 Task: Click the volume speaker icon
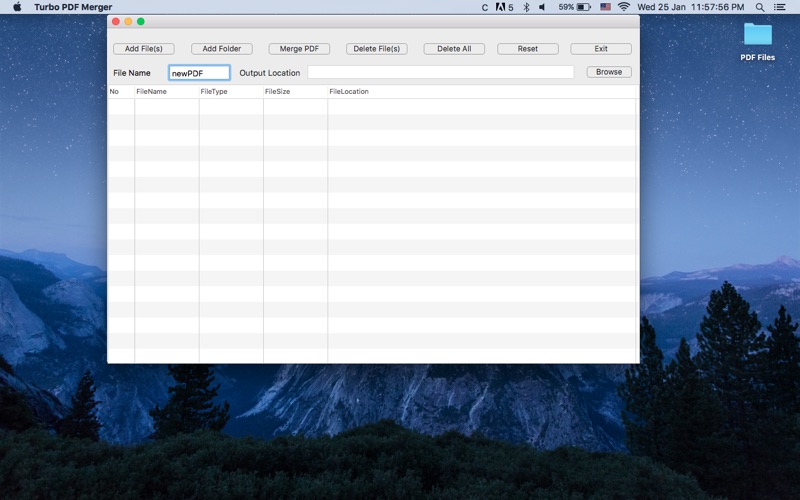542,7
